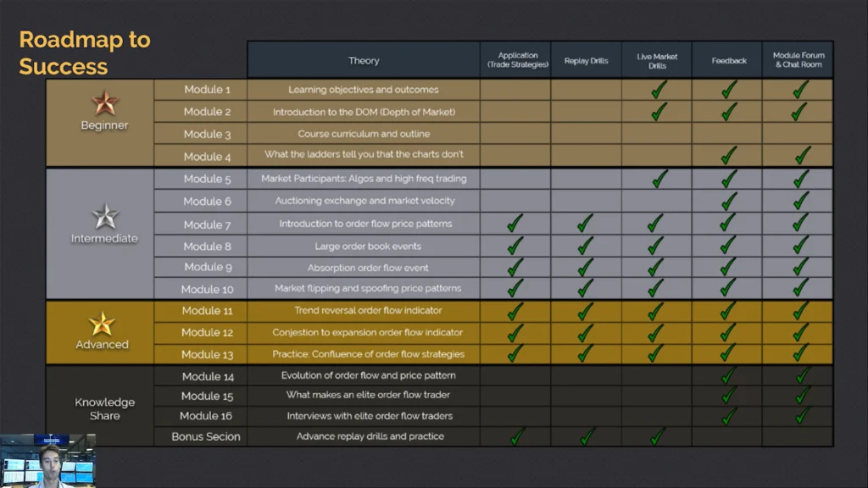
Task: Click the Beginner bronze star icon
Action: [104, 103]
